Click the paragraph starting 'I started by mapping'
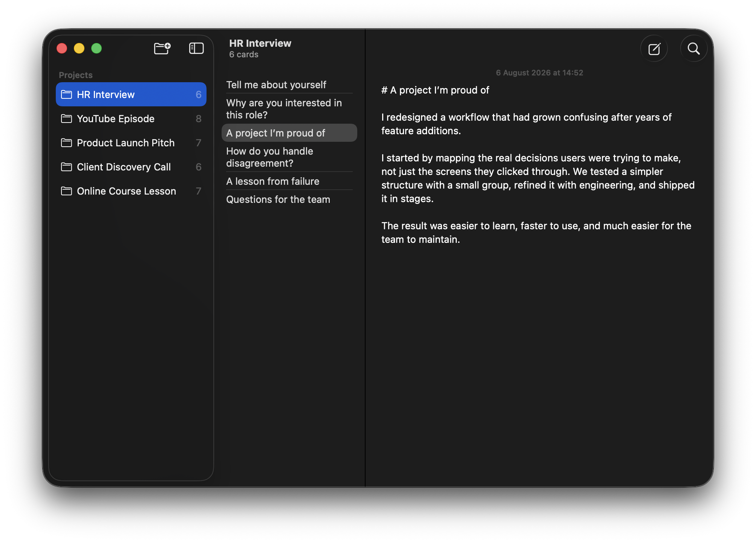Screen dimensions: 756x543 [538, 178]
